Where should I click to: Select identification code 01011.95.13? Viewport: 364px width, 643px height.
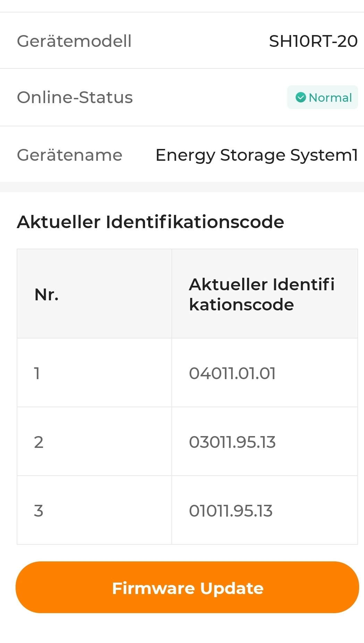tap(231, 511)
